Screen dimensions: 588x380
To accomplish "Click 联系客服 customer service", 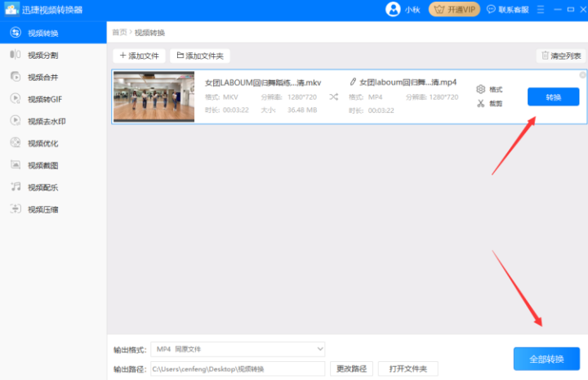I will point(508,10).
